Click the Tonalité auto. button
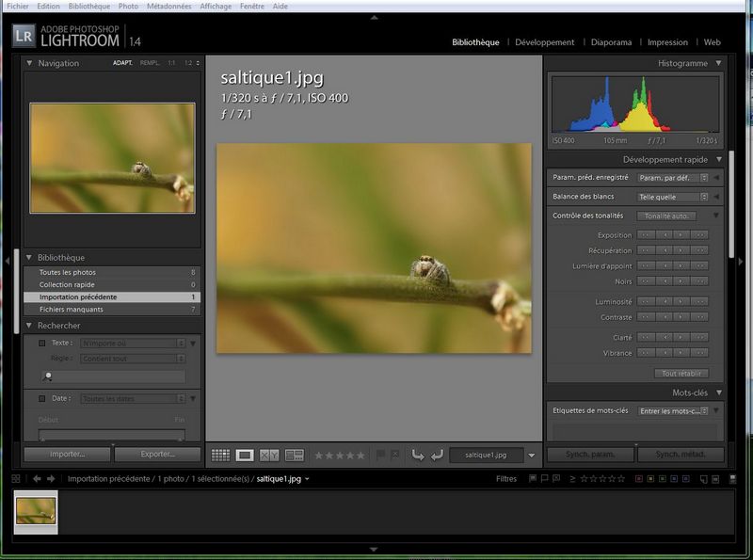Viewport: 753px width, 560px height. pyautogui.click(x=666, y=216)
